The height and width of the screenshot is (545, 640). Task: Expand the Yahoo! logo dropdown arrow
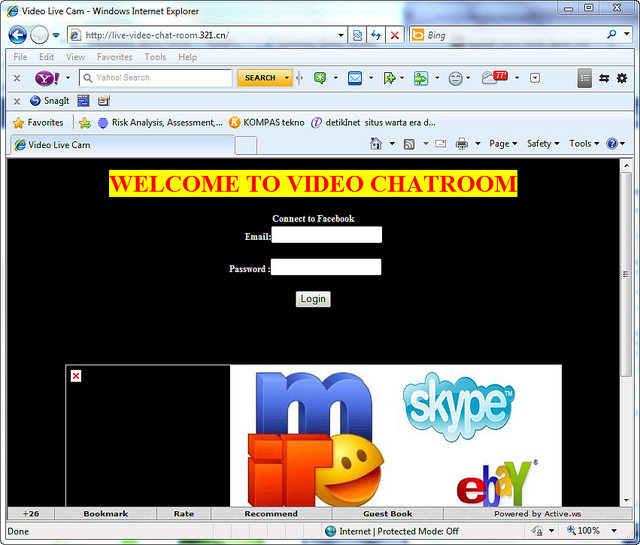click(68, 78)
